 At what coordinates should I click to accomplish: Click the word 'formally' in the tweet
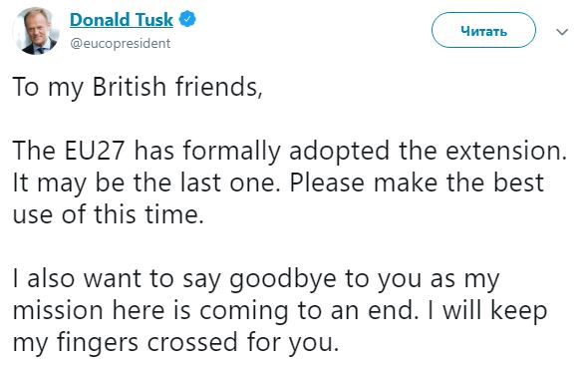tap(232, 152)
